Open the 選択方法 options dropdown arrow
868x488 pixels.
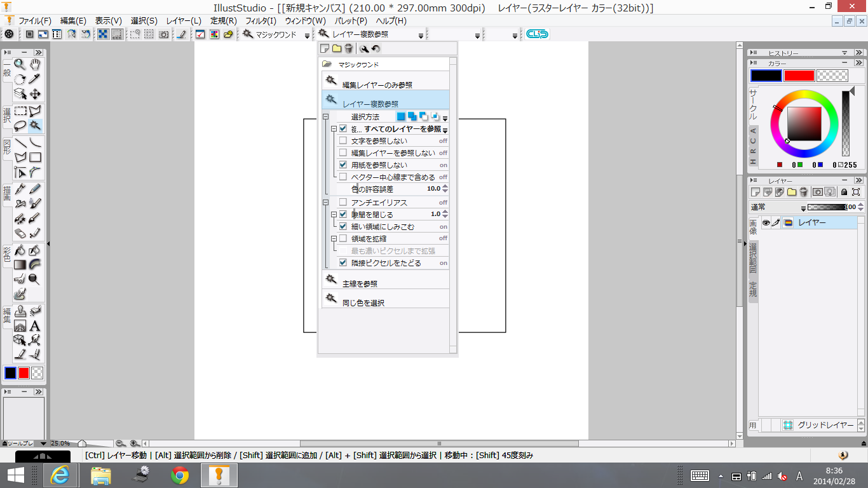tap(445, 118)
